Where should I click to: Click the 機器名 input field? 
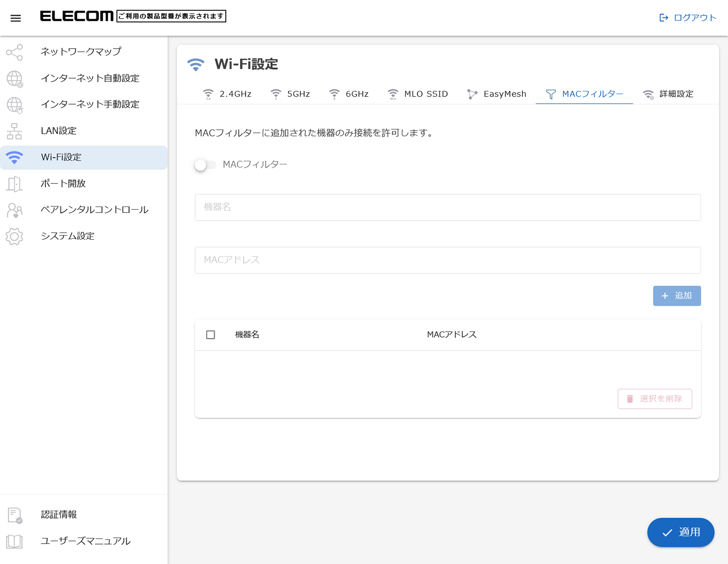(447, 207)
